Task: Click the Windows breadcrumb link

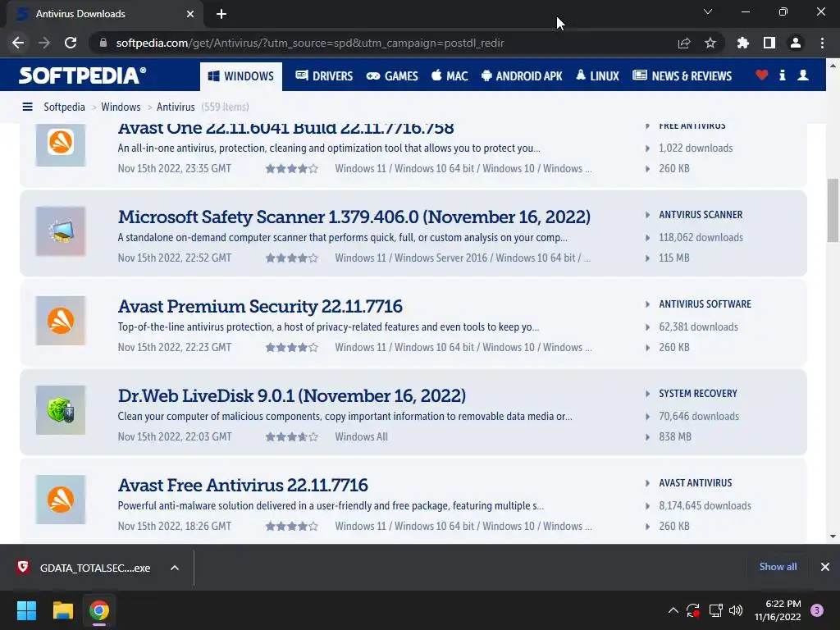Action: [x=121, y=107]
